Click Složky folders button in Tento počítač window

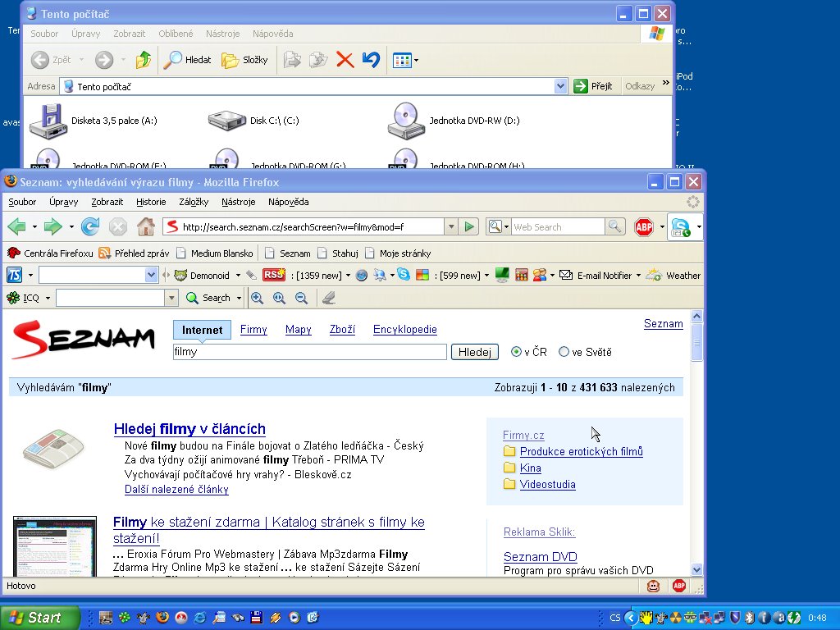coord(244,59)
